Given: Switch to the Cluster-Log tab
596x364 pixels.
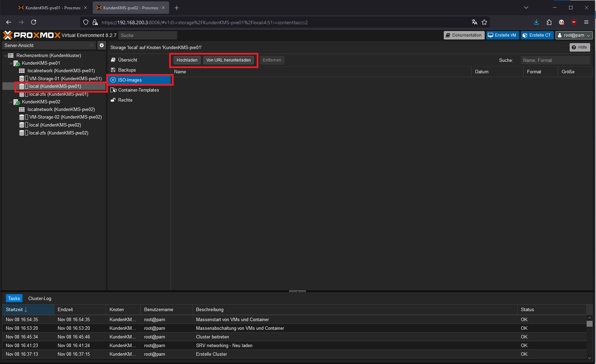Looking at the screenshot, I should 39,298.
